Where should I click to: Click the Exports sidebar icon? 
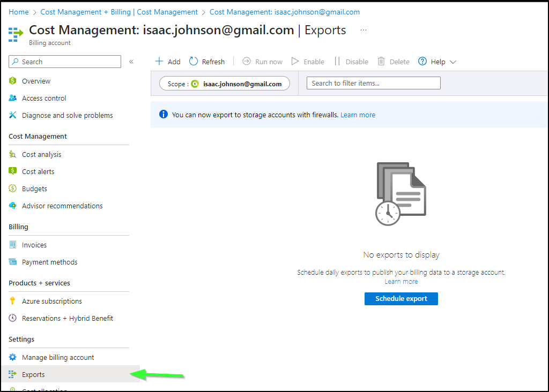click(x=13, y=374)
